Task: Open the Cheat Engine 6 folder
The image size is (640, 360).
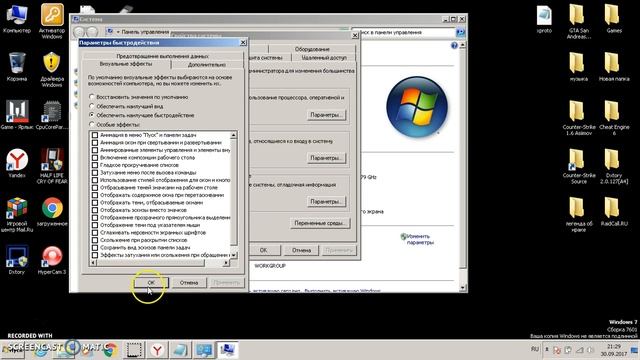Action: pos(614,118)
